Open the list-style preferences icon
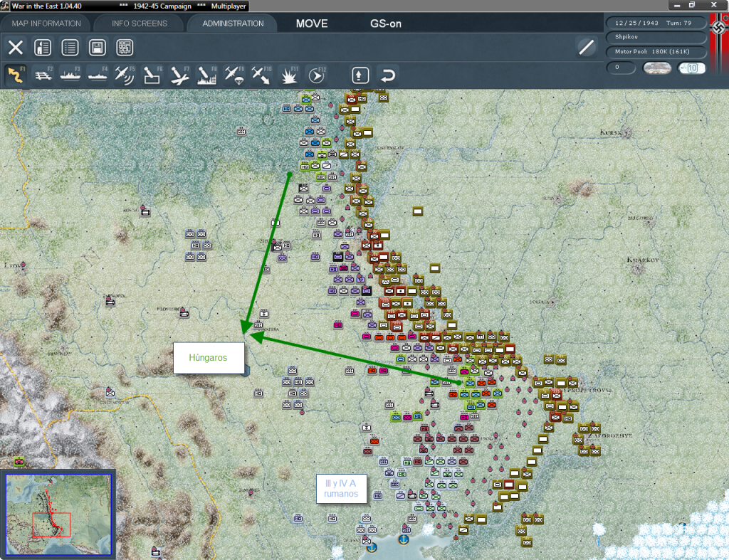This screenshot has height=560, width=729. (x=70, y=48)
